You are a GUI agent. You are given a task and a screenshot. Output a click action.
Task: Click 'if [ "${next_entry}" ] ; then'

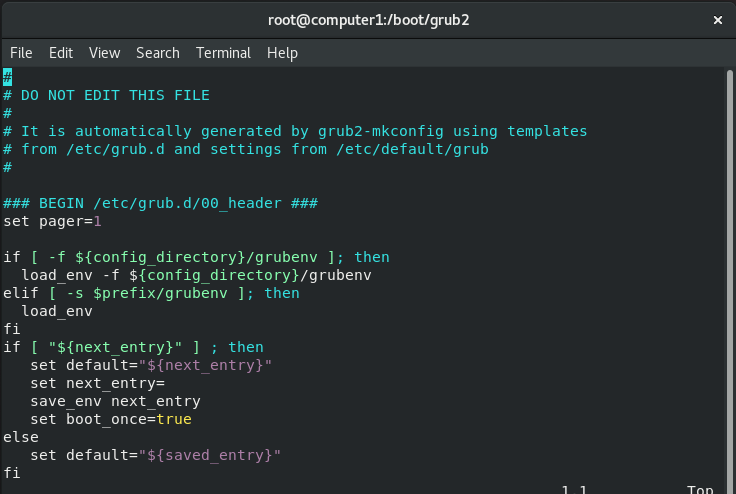pyautogui.click(x=133, y=347)
